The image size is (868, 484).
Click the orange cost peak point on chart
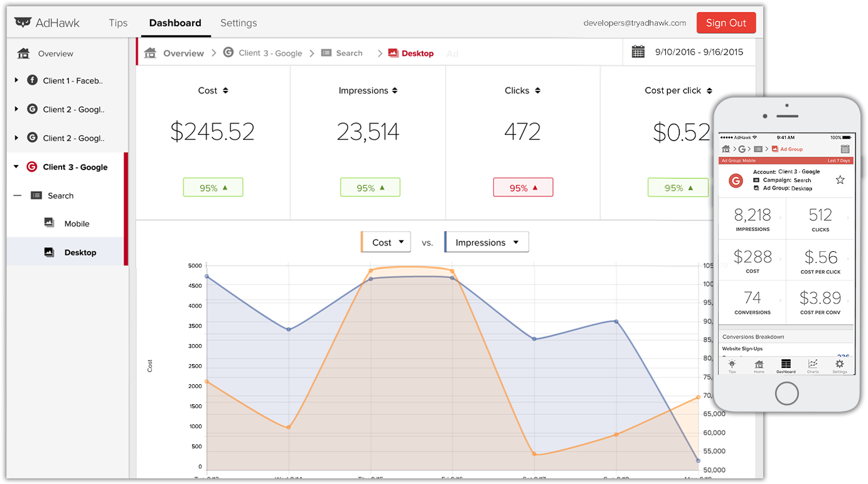370,271
